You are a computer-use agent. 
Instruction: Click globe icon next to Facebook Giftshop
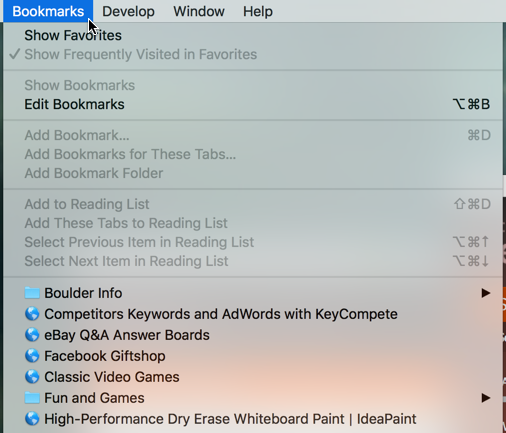pyautogui.click(x=32, y=356)
